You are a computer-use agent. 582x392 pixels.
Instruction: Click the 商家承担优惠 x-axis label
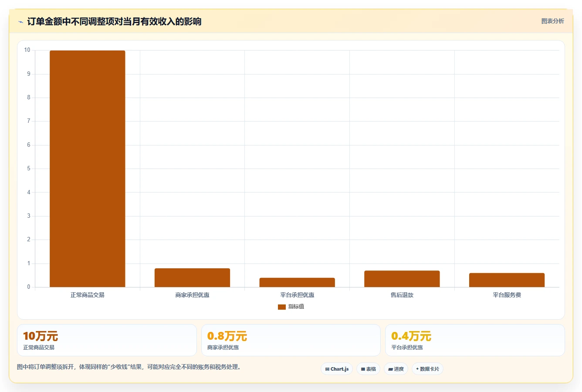pyautogui.click(x=192, y=295)
